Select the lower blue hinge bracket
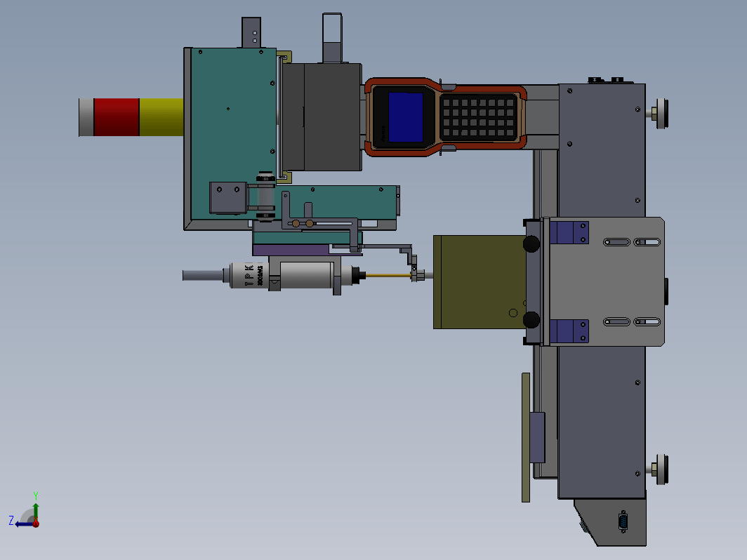747x560 pixels. coord(569,331)
